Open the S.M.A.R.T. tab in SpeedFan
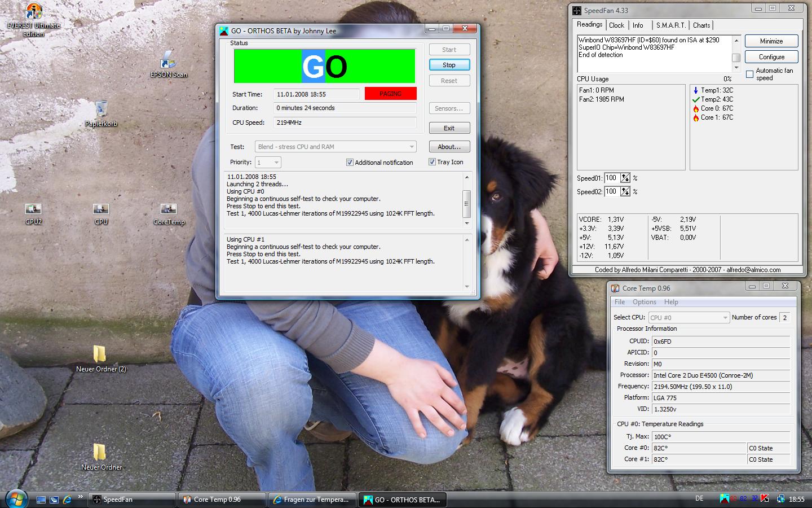This screenshot has height=508, width=812. tap(670, 25)
